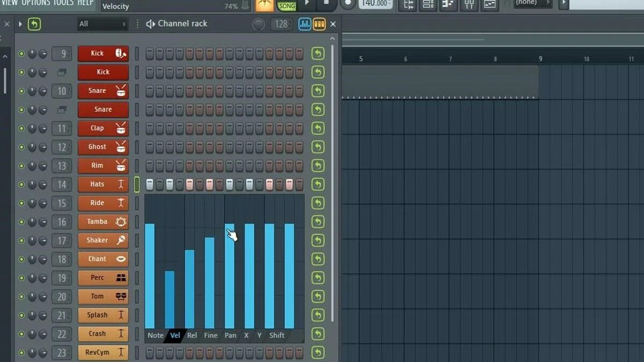Open the Tom channel with drums icon
Image resolution: width=644 pixels, height=362 pixels.
click(103, 296)
